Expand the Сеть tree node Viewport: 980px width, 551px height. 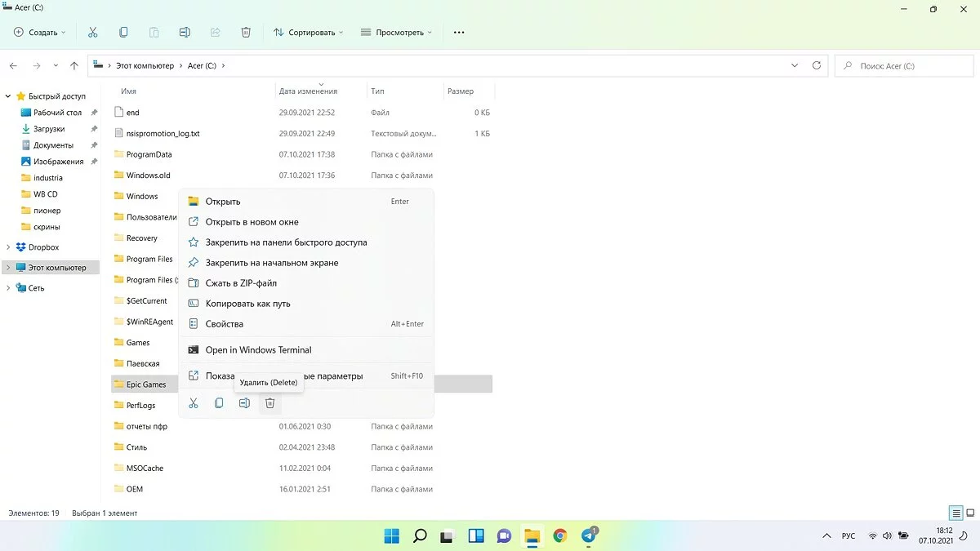click(8, 288)
